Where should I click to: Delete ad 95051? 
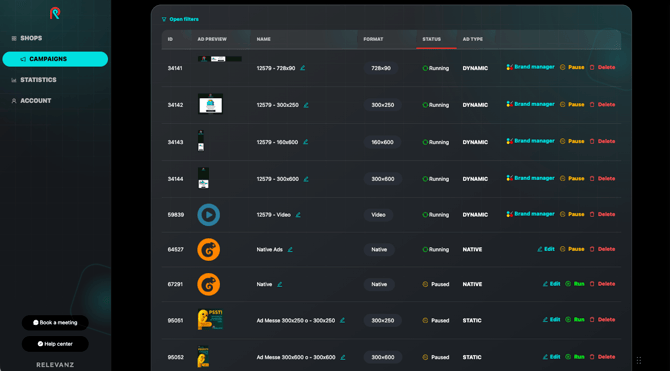[602, 320]
